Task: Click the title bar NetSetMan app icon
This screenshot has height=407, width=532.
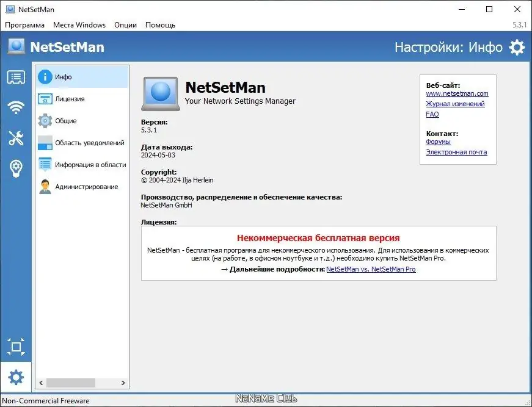Action: [x=10, y=9]
